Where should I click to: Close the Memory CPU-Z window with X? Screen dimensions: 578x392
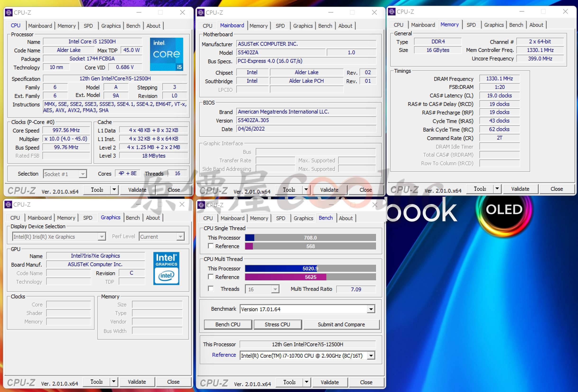click(x=565, y=11)
